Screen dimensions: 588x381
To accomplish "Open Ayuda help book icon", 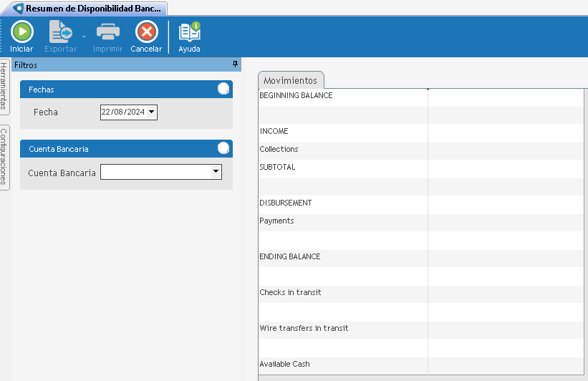I will tap(189, 32).
